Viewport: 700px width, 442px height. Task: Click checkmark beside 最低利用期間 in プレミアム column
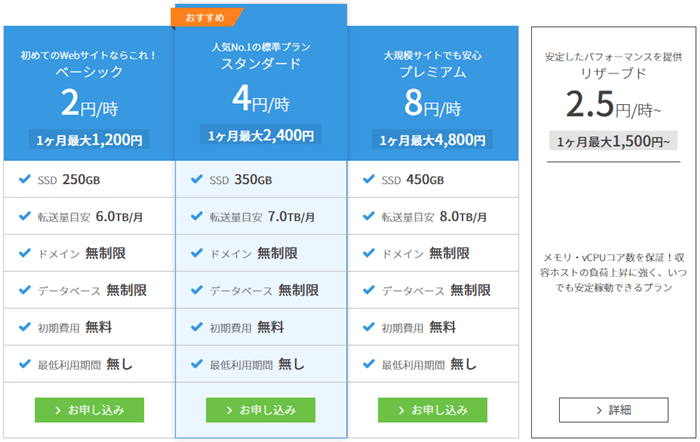(369, 364)
